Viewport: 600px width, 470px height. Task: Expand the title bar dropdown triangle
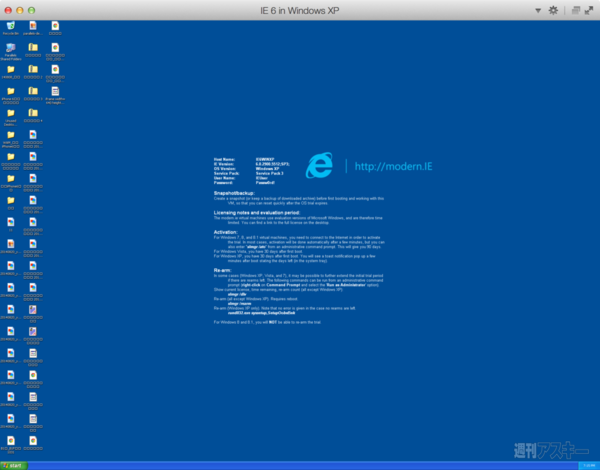pyautogui.click(x=538, y=11)
